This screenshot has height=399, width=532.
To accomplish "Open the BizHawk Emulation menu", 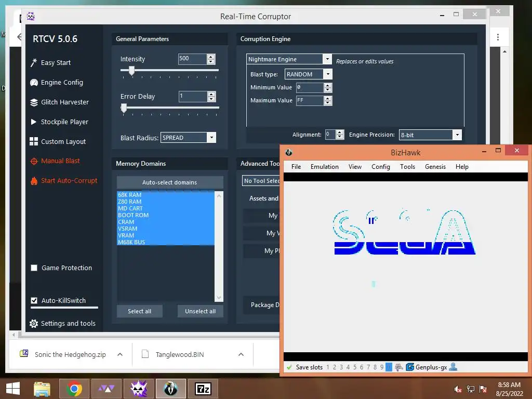I will pyautogui.click(x=325, y=167).
